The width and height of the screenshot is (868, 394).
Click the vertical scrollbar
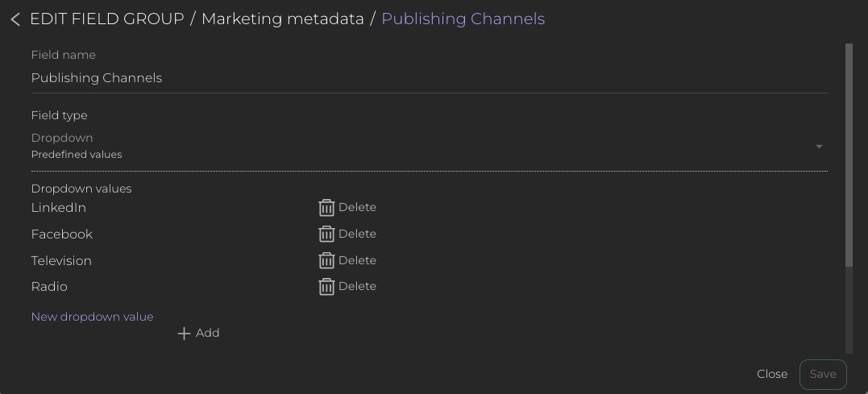click(849, 153)
